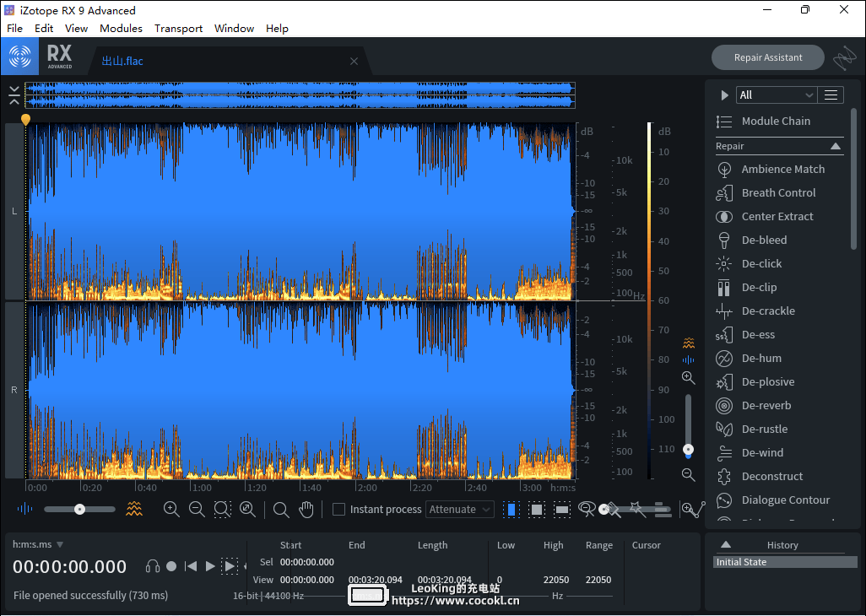Open the De-wind module
The width and height of the screenshot is (866, 616).
[x=750, y=453]
